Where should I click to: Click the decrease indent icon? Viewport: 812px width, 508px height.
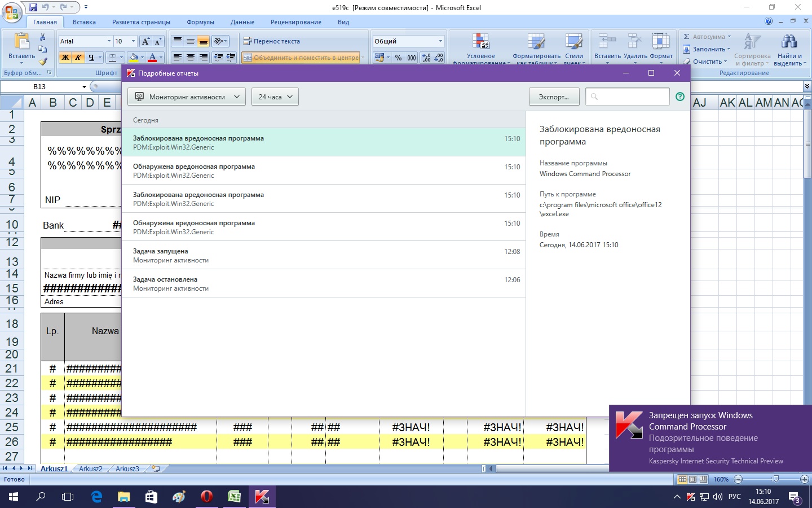(218, 58)
